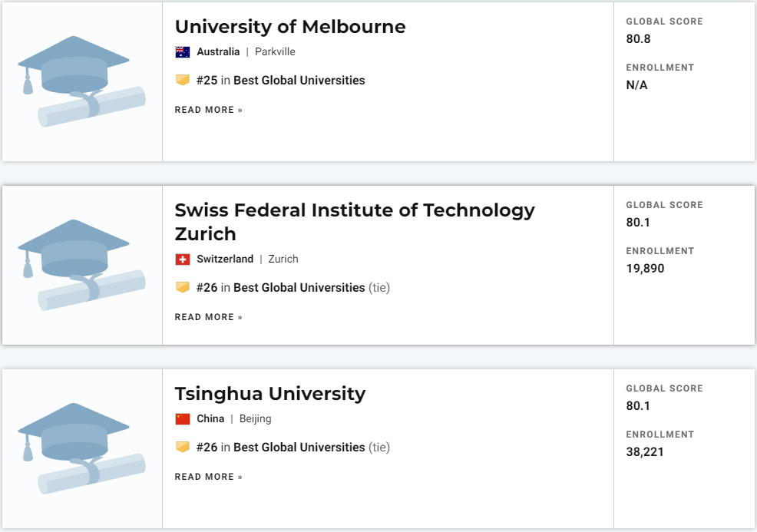Follow Best Global Universities link for Melbourne
The height and width of the screenshot is (532, 757).
(299, 81)
